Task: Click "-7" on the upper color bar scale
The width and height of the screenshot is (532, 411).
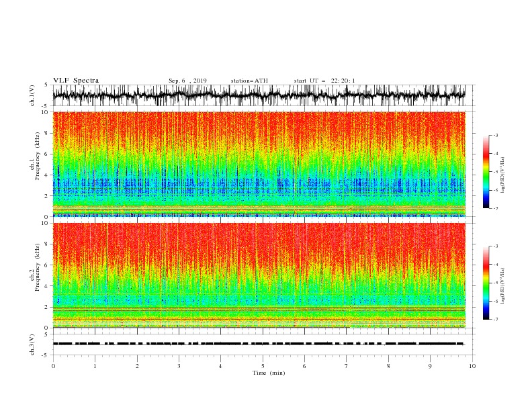Action: pyautogui.click(x=495, y=208)
